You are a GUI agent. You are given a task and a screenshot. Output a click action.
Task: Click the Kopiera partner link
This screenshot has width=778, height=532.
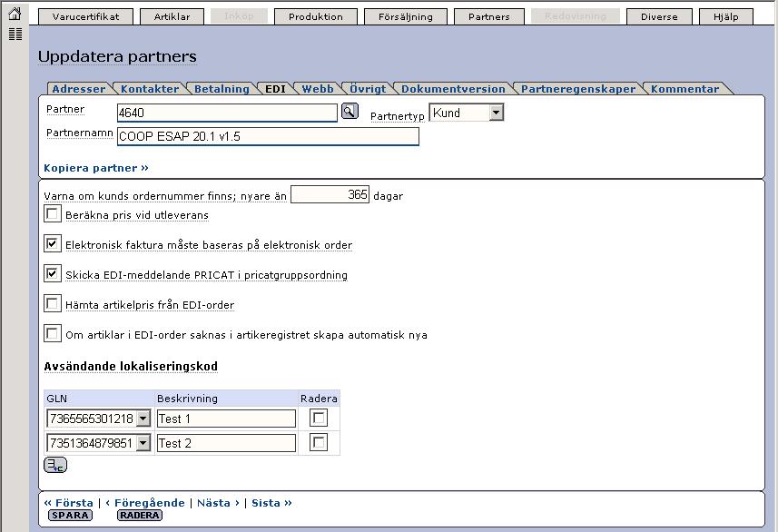pyautogui.click(x=96, y=168)
